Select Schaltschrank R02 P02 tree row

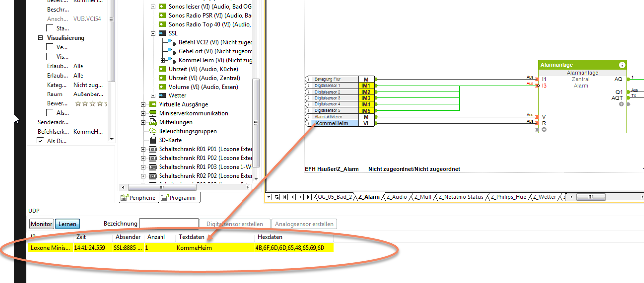pos(201,176)
